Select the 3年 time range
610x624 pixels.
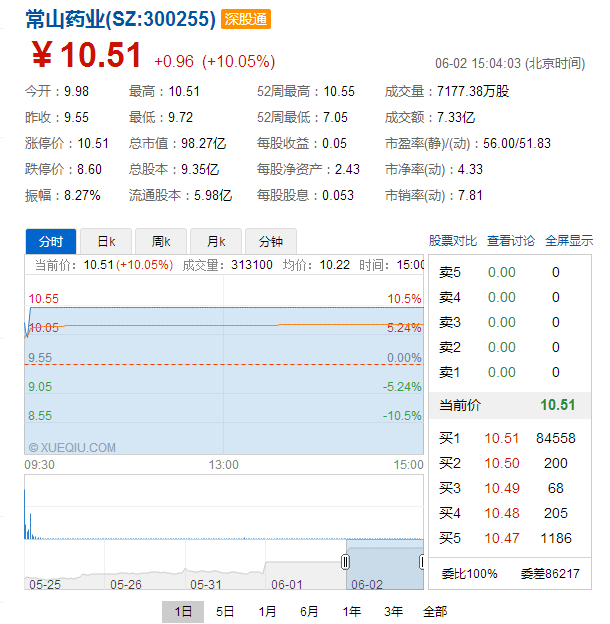click(x=394, y=612)
